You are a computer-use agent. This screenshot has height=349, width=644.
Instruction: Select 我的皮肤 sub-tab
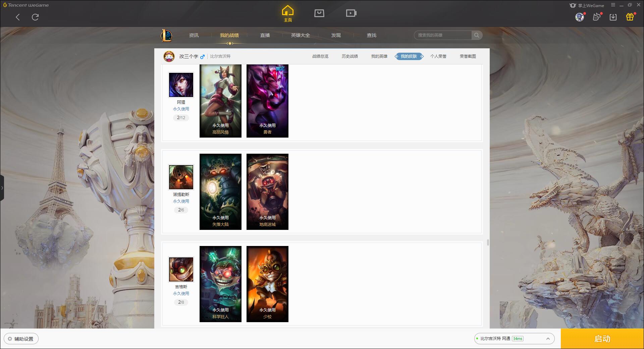[409, 56]
